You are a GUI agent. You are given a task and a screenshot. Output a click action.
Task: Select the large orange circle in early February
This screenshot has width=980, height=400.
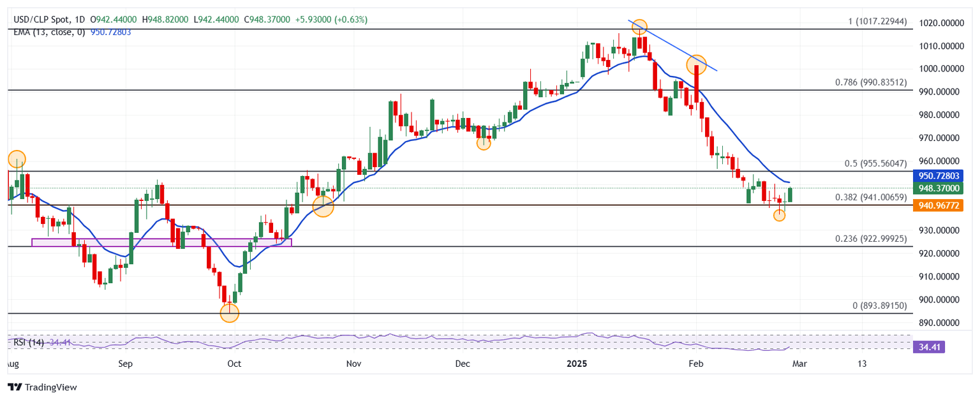(696, 64)
